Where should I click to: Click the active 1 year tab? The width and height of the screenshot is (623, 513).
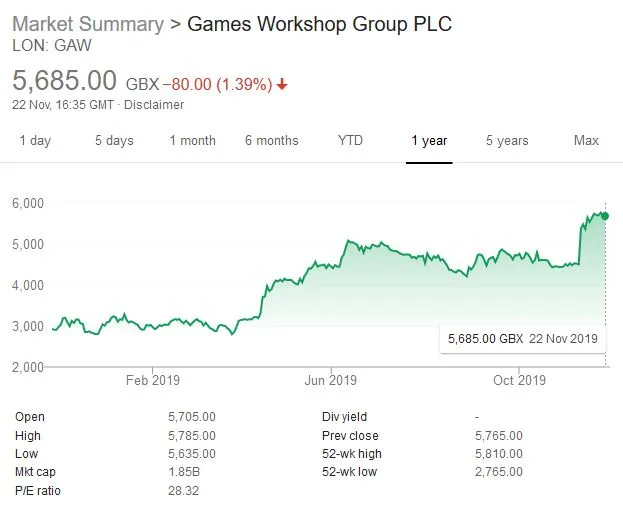(429, 141)
